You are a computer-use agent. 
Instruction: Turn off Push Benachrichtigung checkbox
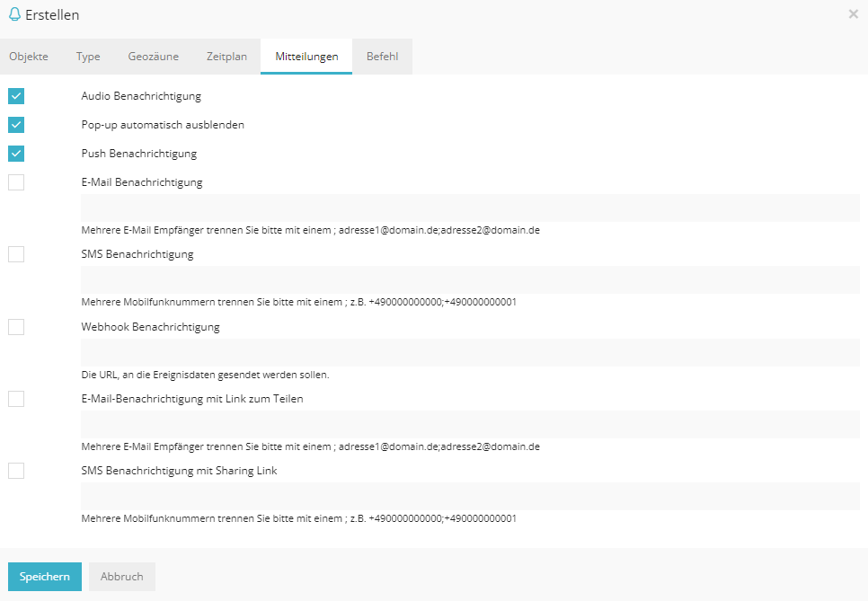tap(16, 154)
